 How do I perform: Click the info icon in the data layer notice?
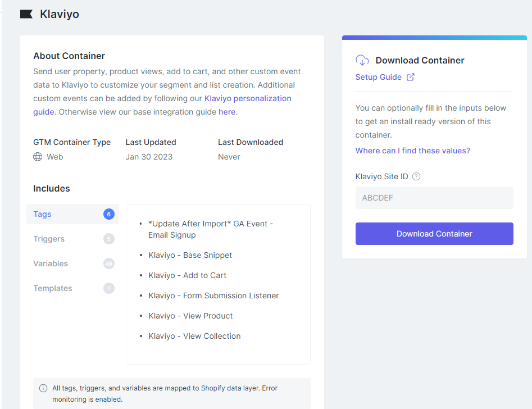click(43, 388)
